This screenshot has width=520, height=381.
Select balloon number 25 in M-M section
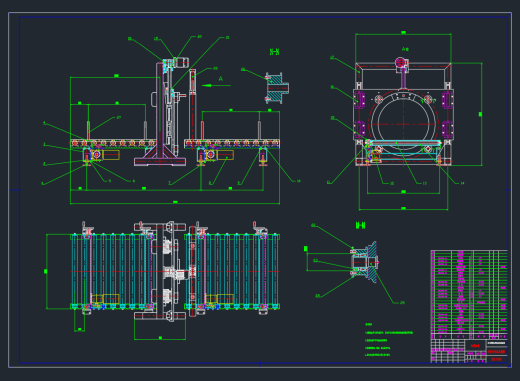[x=402, y=303]
